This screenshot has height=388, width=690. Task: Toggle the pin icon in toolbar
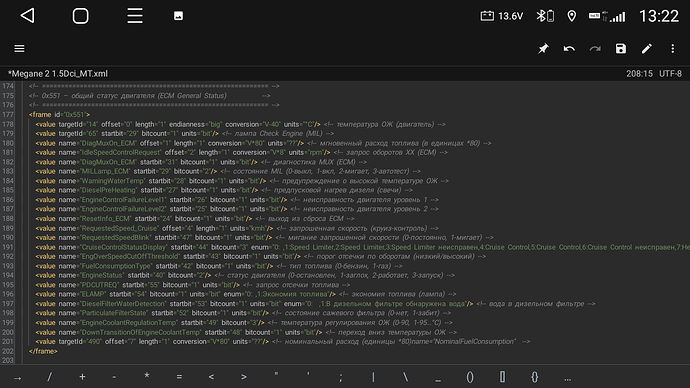543,48
